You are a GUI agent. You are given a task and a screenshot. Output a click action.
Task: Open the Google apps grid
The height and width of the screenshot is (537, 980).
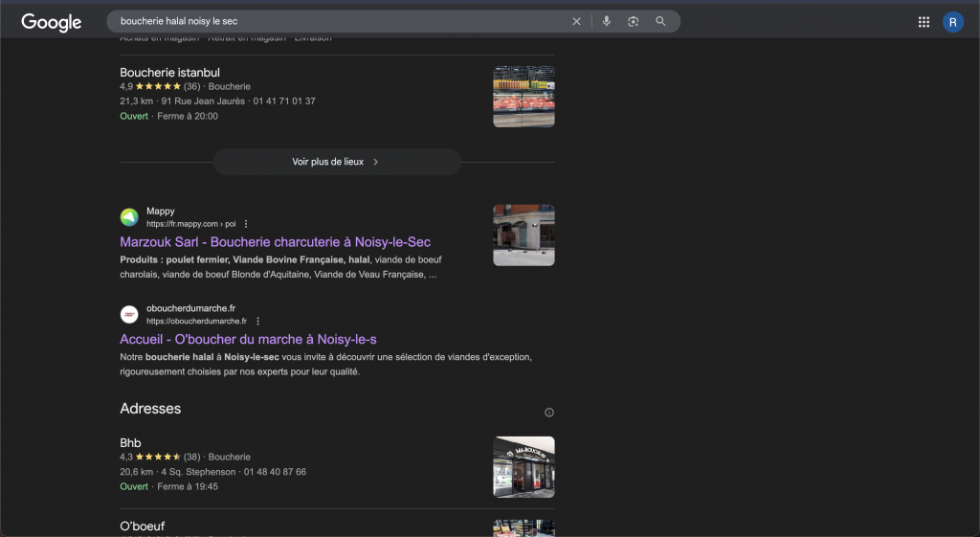pos(924,22)
